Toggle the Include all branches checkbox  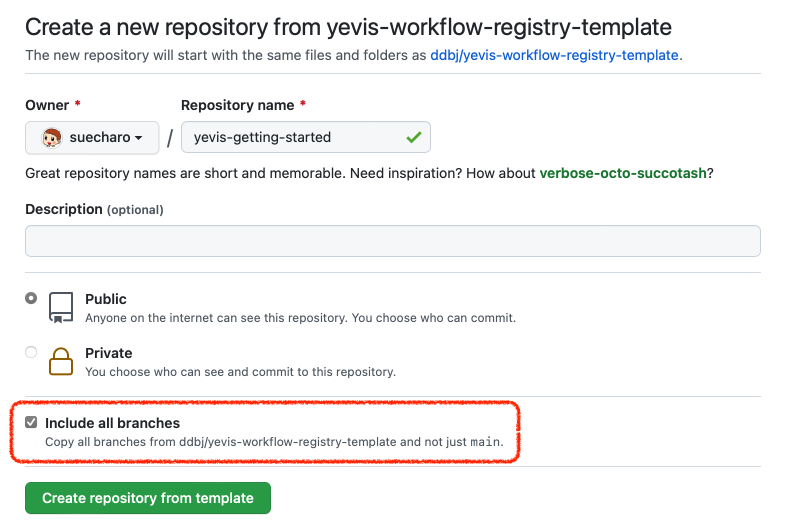coord(31,422)
